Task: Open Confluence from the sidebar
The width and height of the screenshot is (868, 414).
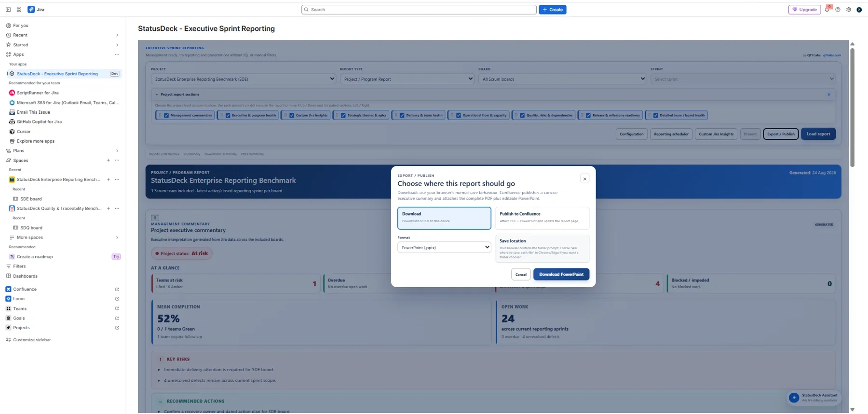Action: point(25,289)
